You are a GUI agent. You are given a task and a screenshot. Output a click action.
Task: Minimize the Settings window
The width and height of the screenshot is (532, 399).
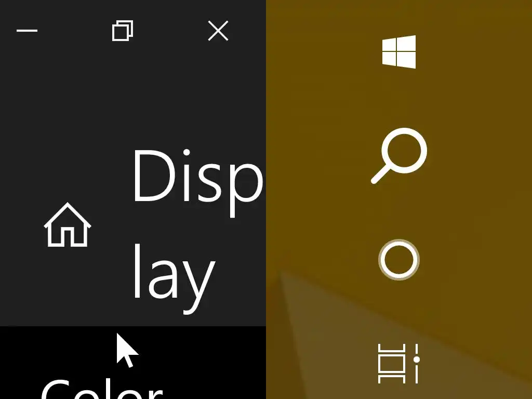[x=27, y=31]
